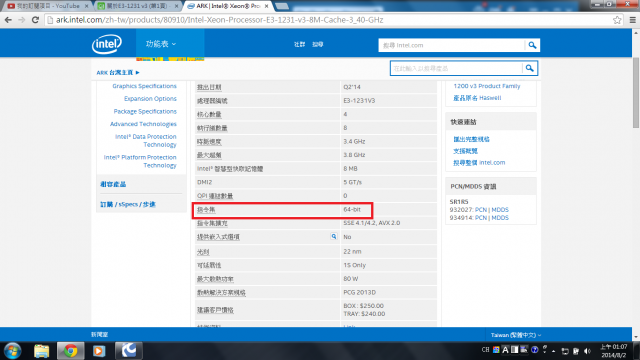Click the ARK product search magnifier
This screenshot has height=360, width=640.
pos(529,68)
